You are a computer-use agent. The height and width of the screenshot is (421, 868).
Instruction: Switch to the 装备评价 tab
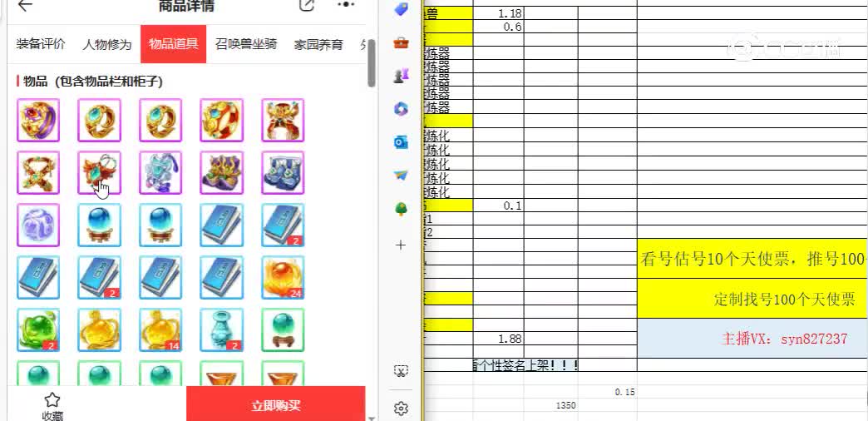[x=41, y=44]
